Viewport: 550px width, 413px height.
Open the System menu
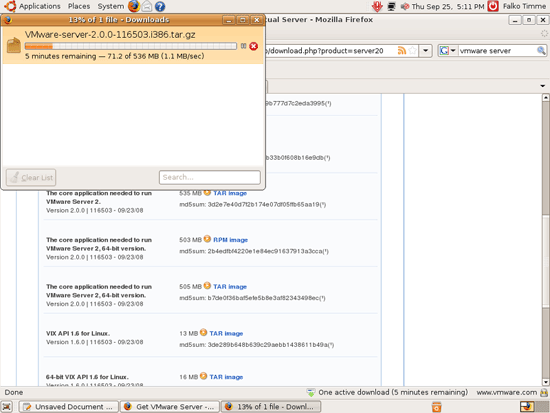point(110,6)
